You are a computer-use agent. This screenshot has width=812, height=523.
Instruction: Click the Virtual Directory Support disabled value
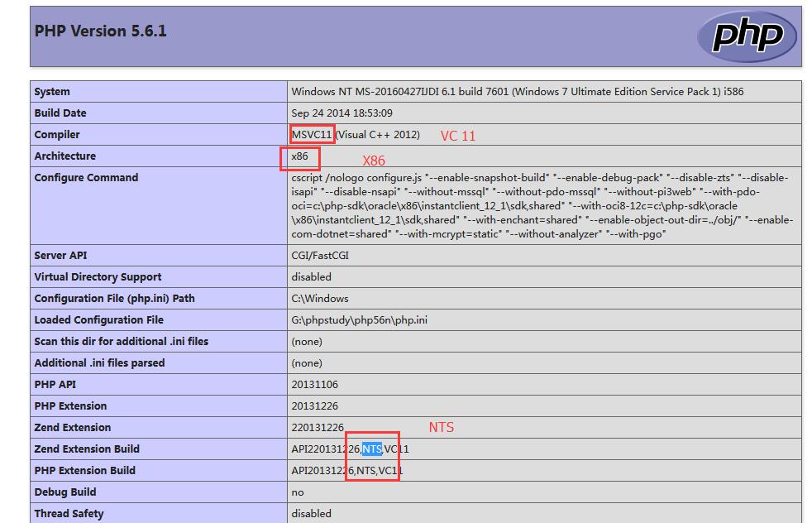point(311,276)
